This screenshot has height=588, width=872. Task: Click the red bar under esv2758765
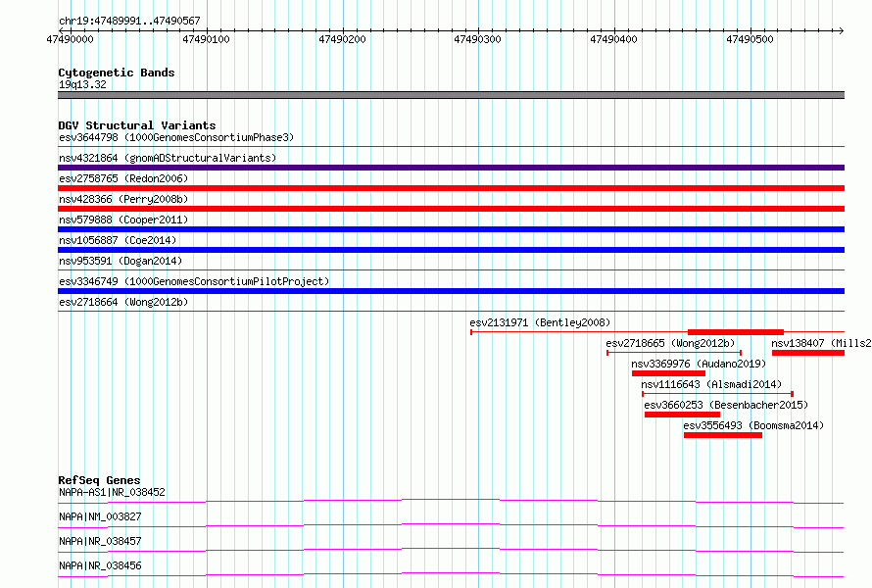click(x=451, y=188)
